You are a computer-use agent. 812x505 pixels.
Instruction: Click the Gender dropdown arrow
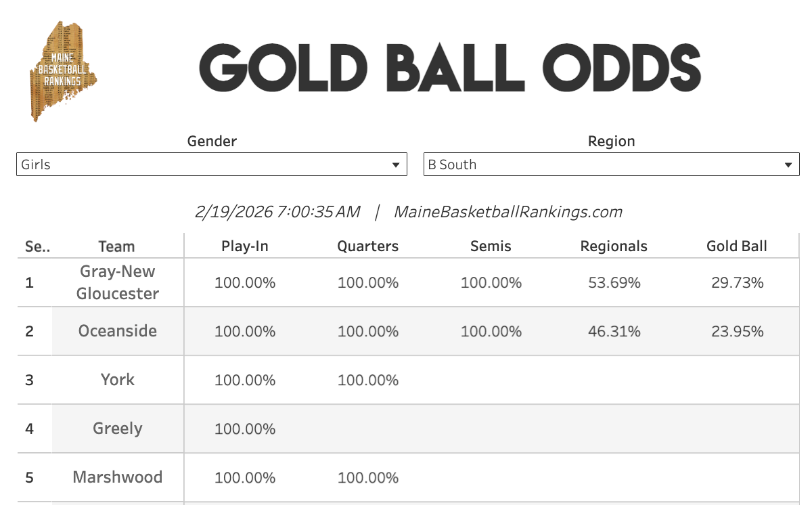click(x=396, y=165)
